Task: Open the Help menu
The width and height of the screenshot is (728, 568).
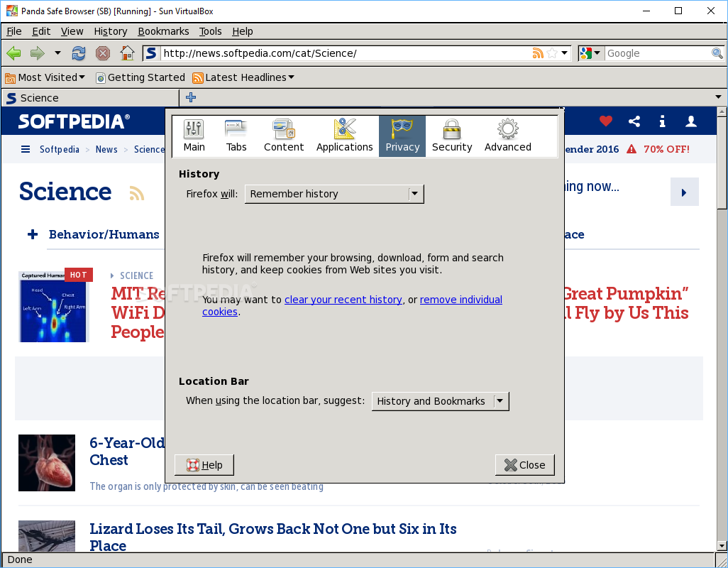Action: (x=243, y=31)
